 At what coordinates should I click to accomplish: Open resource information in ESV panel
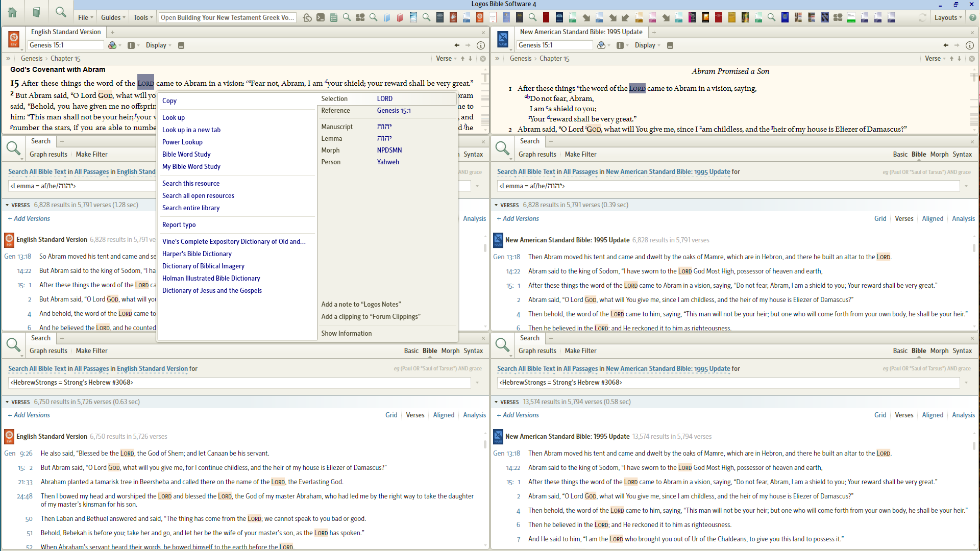point(480,45)
